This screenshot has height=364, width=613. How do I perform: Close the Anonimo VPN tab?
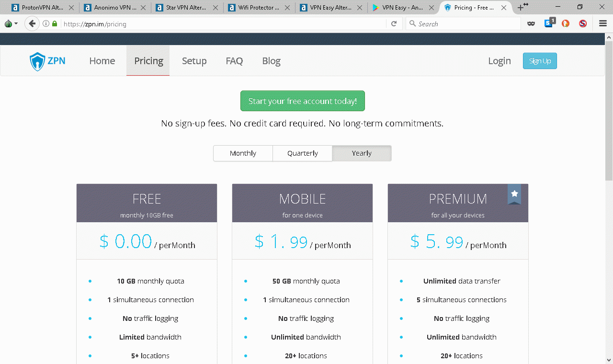click(143, 8)
